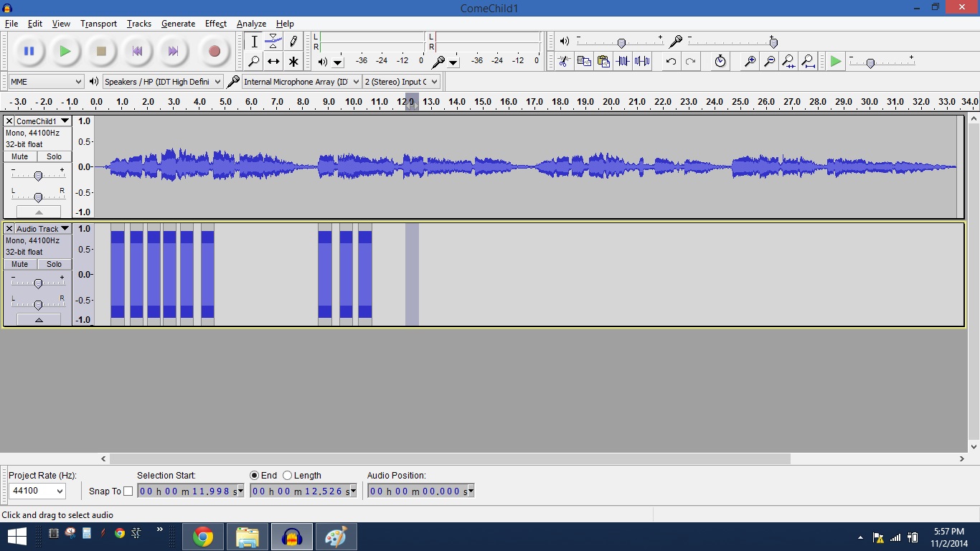
Task: Open the Tracks menu
Action: pyautogui.click(x=139, y=24)
